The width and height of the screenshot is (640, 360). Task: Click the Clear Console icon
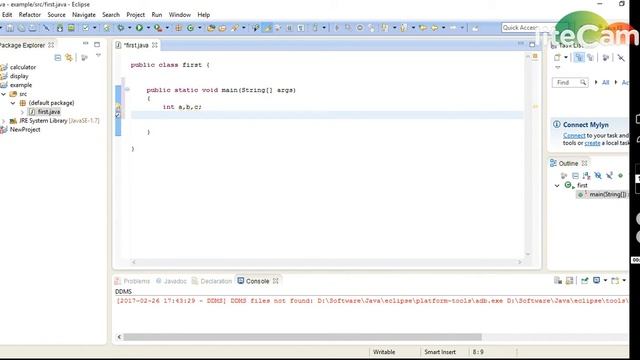558,280
